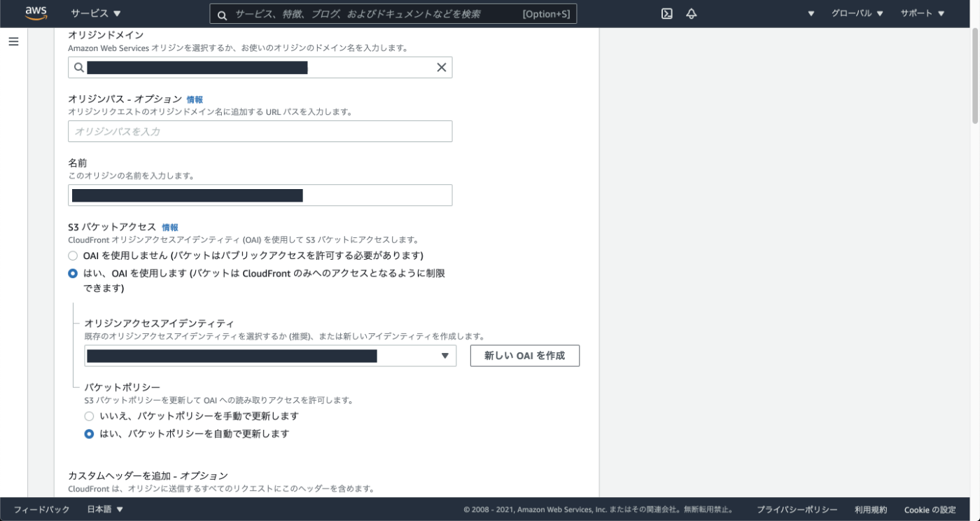
Task: Open the 日本語 language selector
Action: (105, 510)
